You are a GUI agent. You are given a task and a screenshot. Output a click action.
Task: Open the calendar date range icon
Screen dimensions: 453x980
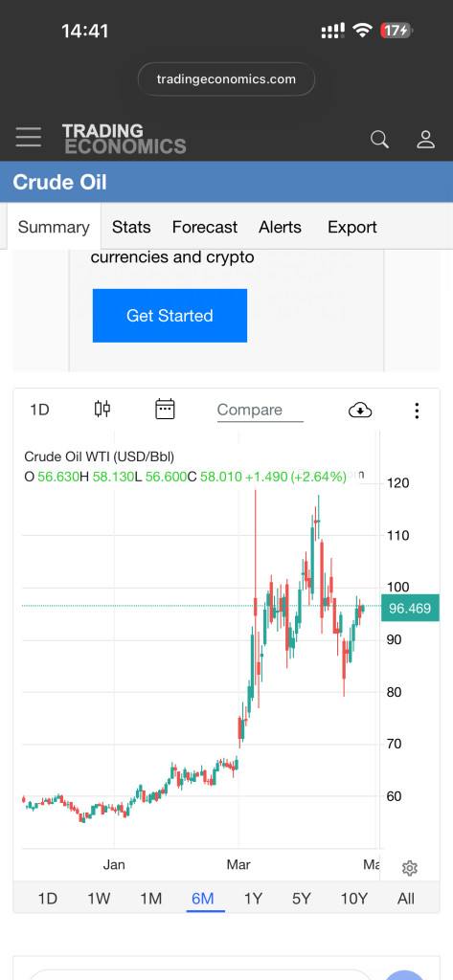click(x=165, y=410)
